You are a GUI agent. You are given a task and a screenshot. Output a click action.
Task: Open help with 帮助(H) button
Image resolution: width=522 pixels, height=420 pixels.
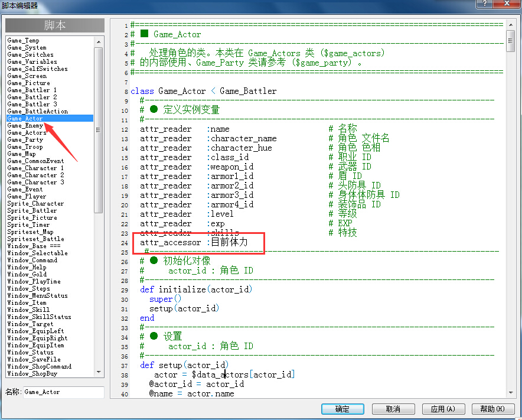492,409
